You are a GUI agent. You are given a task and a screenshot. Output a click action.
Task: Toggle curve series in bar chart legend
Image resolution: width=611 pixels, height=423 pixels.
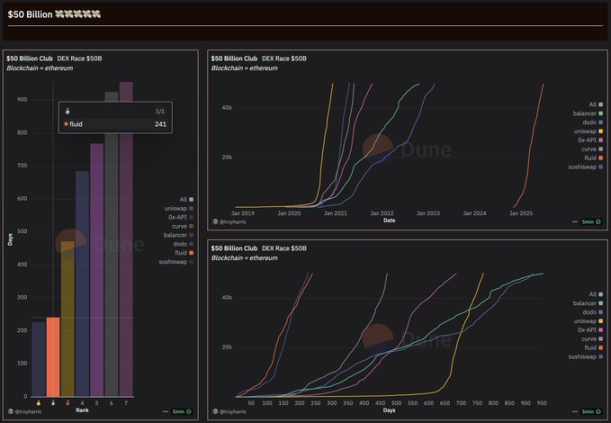pyautogui.click(x=183, y=226)
